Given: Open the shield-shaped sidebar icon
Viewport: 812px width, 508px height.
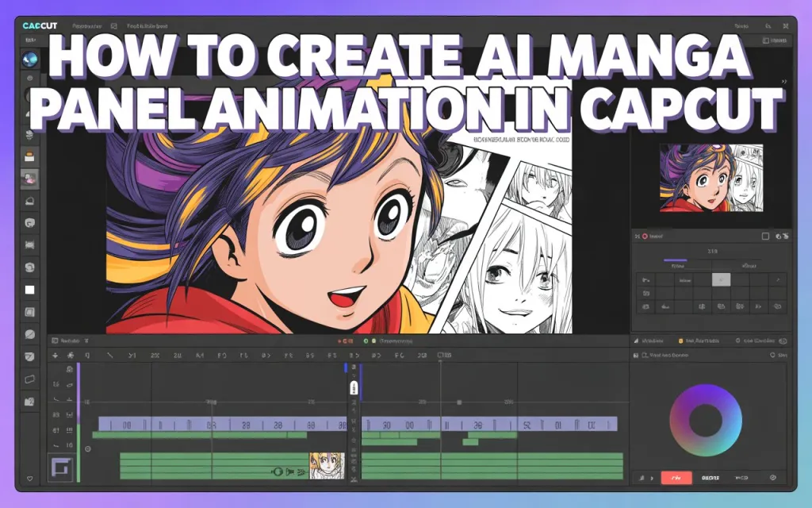Looking at the screenshot, I should click(29, 356).
